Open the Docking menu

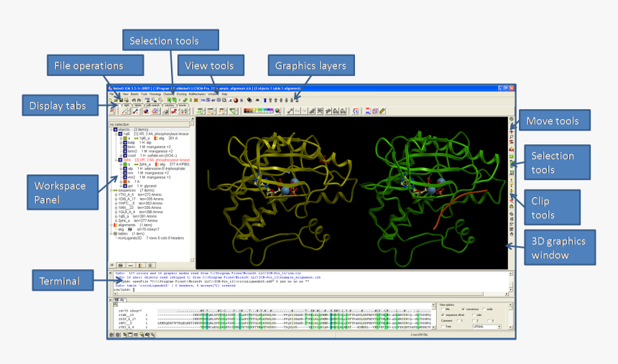[x=181, y=94]
